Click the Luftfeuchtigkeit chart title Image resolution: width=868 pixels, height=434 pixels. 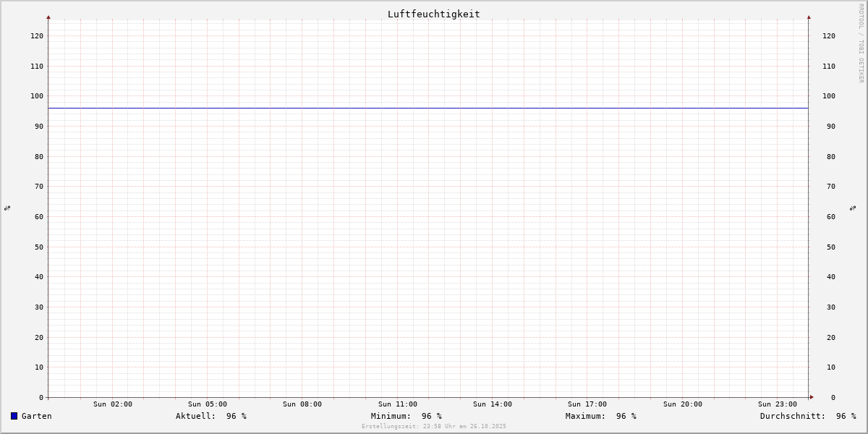pos(433,14)
